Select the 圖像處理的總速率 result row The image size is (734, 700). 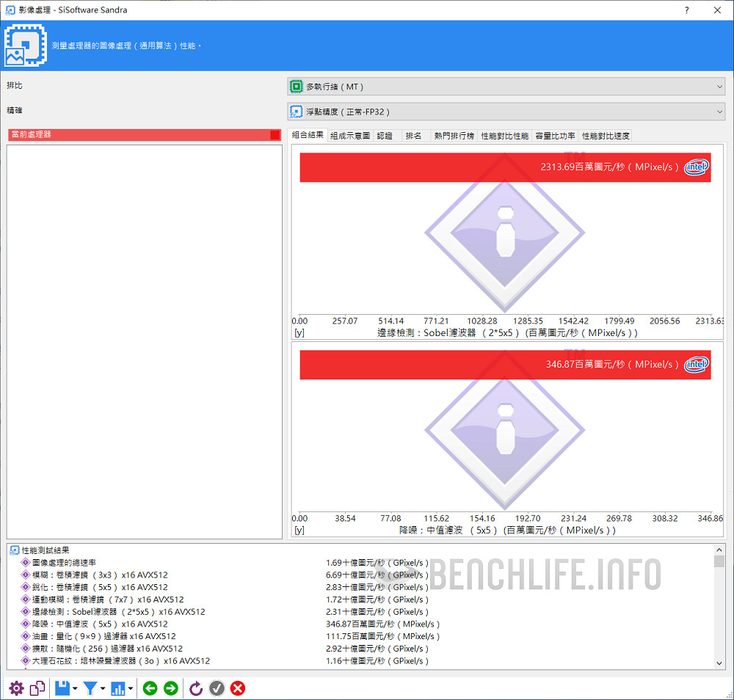[64, 563]
